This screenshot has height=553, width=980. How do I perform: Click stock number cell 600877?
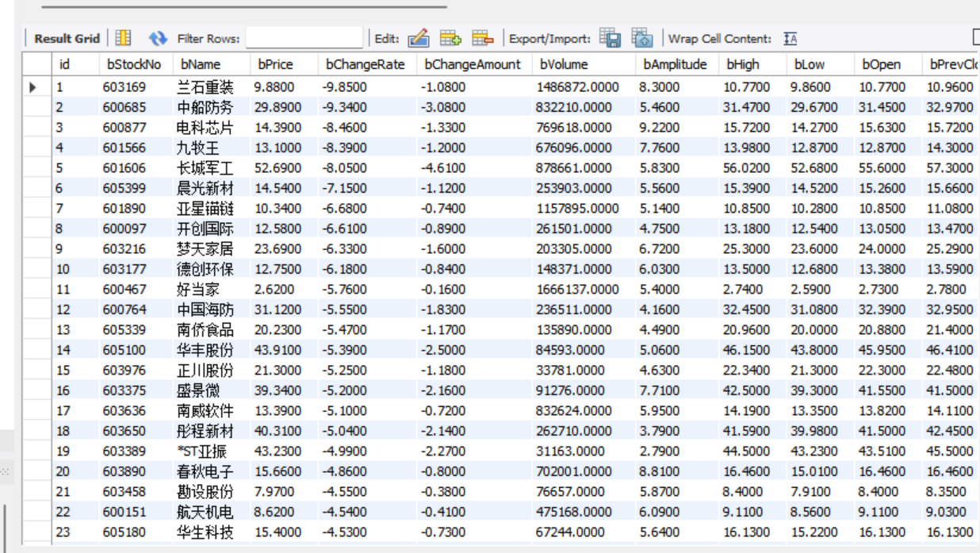point(124,128)
